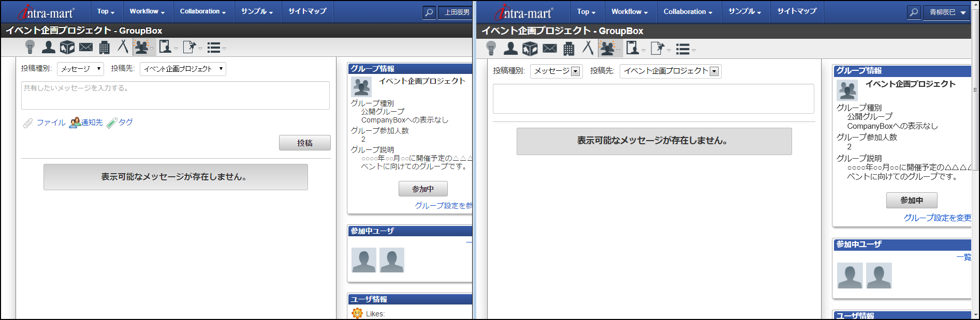Click the list menu icon in left toolbar
This screenshot has height=320, width=980.
(x=214, y=48)
